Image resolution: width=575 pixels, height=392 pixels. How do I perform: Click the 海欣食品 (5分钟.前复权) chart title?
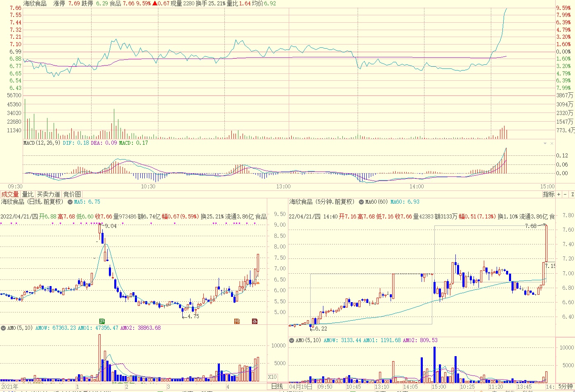[x=322, y=202]
